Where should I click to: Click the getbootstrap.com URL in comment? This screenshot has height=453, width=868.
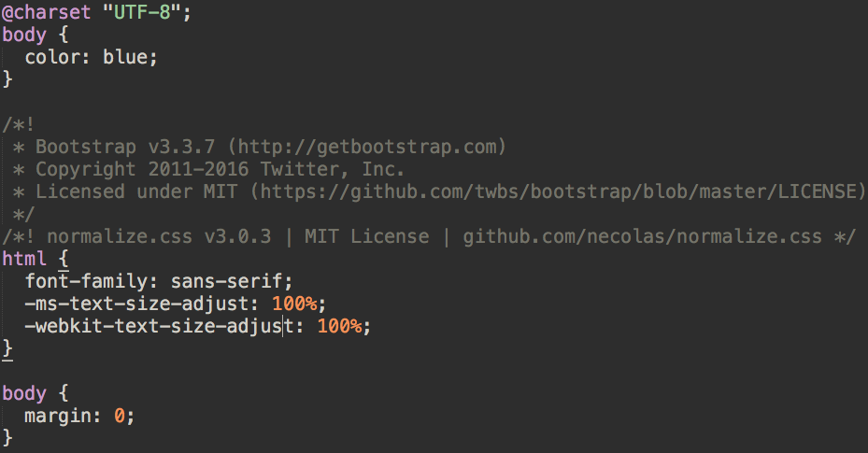tap(366, 147)
